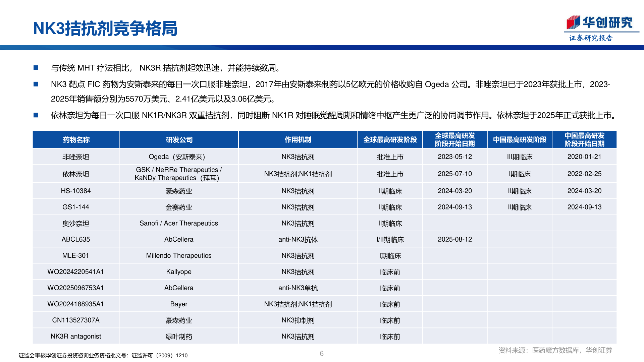Click the 中国最高研发阶段开始日期 header
644x362 pixels.
[584, 140]
